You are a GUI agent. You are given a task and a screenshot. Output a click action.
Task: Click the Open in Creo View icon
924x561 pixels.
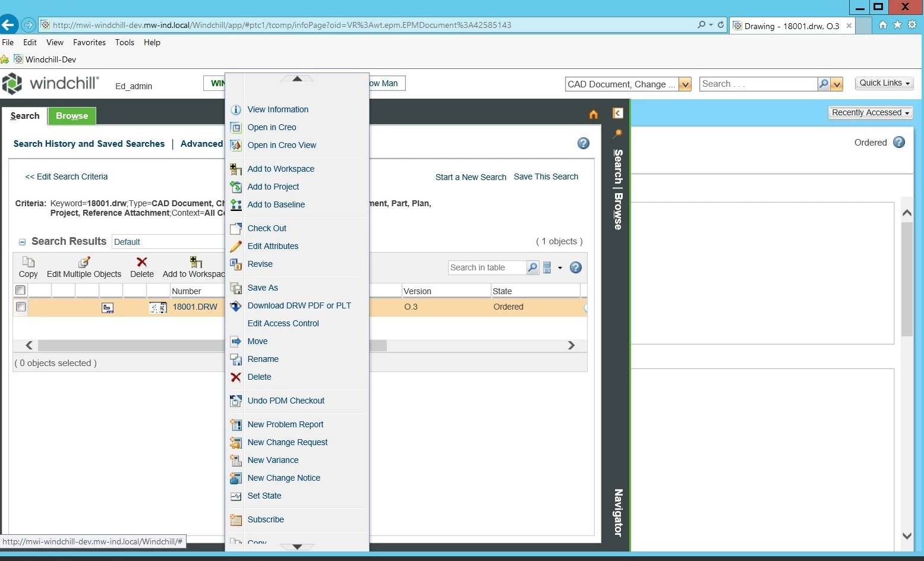(x=236, y=146)
